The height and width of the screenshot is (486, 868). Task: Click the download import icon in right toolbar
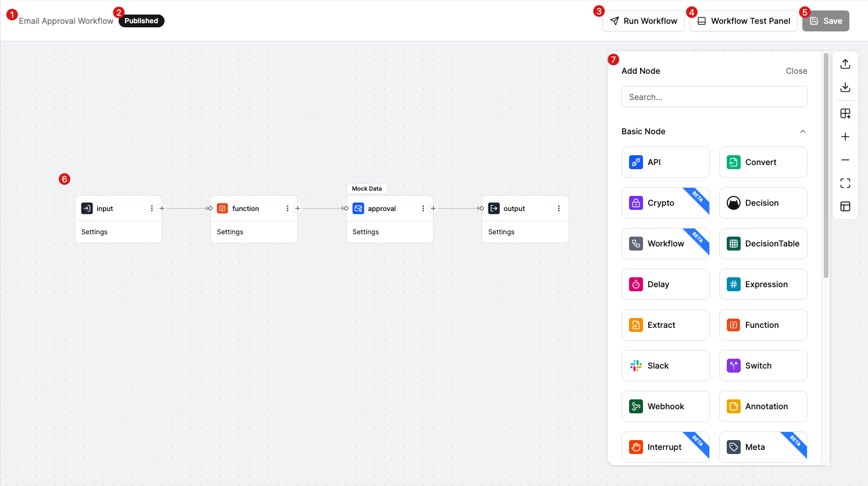[845, 87]
